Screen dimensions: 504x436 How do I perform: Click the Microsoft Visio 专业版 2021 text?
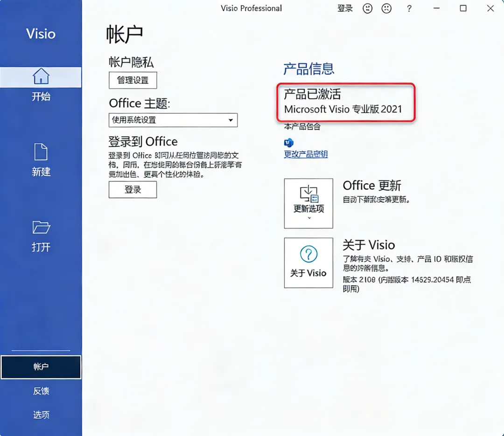point(343,109)
